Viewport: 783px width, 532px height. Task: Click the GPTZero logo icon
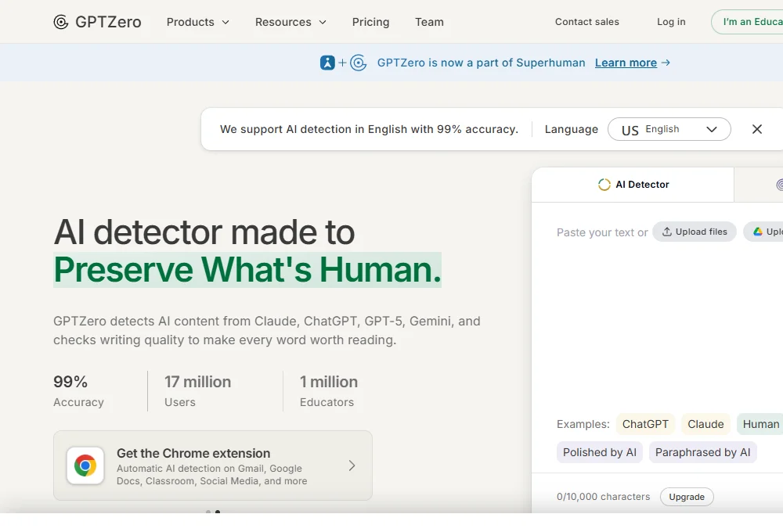[61, 22]
